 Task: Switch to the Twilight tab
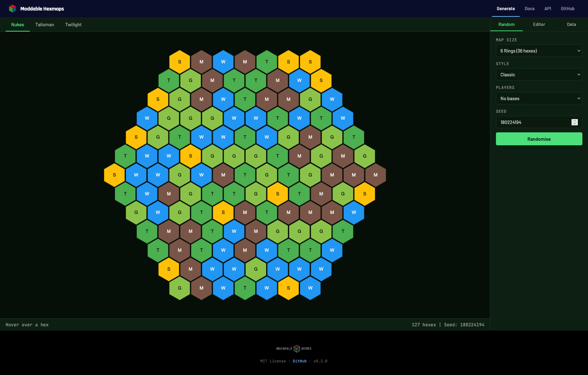73,25
